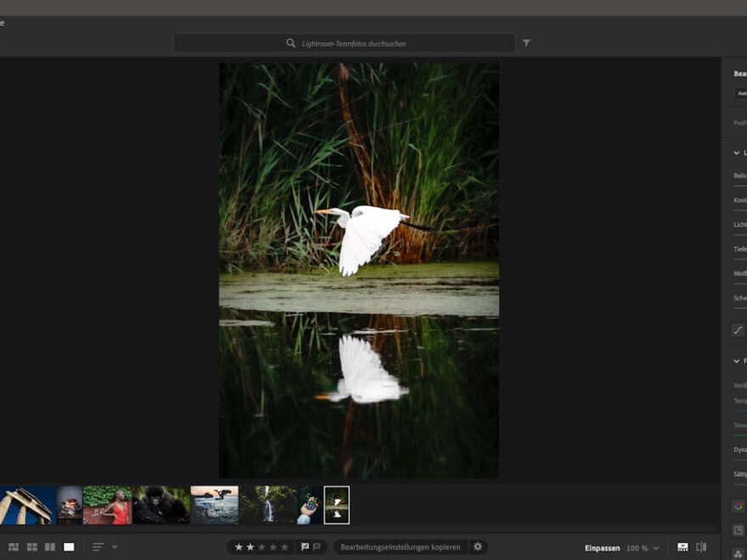Switch to photo grid view
Image resolution: width=747 pixels, height=560 pixels.
click(x=14, y=546)
